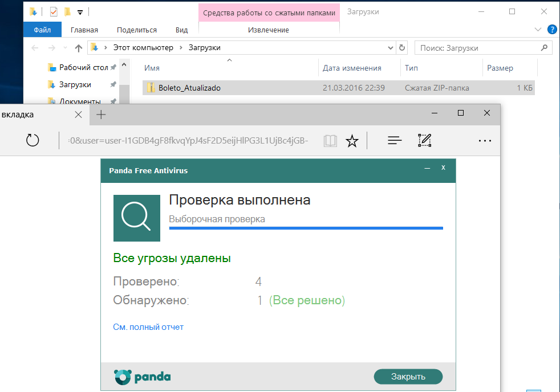Expand the address bar history dropdown
The height and width of the screenshot is (392, 560).
[391, 48]
